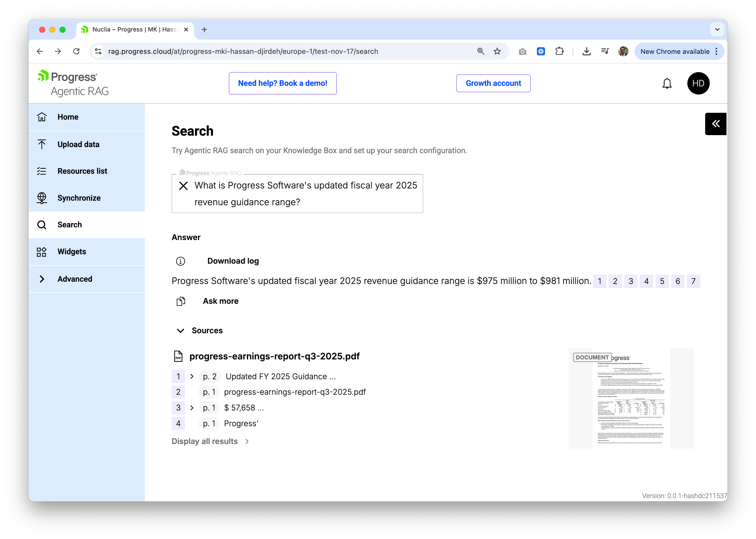
Task: Select Search in the sidebar navigation
Action: (70, 225)
